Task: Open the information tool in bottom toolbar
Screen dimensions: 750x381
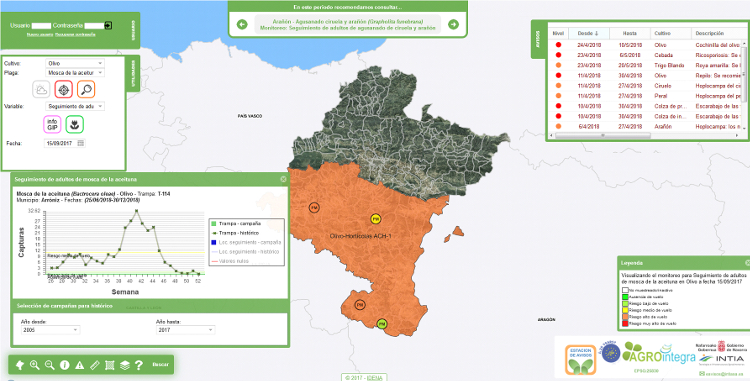Action: click(65, 365)
